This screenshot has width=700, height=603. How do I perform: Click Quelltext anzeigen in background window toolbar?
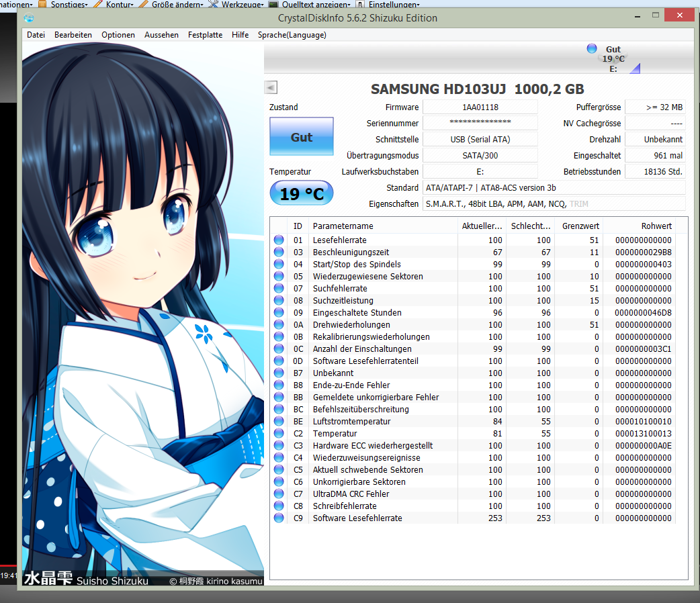coord(310,4)
